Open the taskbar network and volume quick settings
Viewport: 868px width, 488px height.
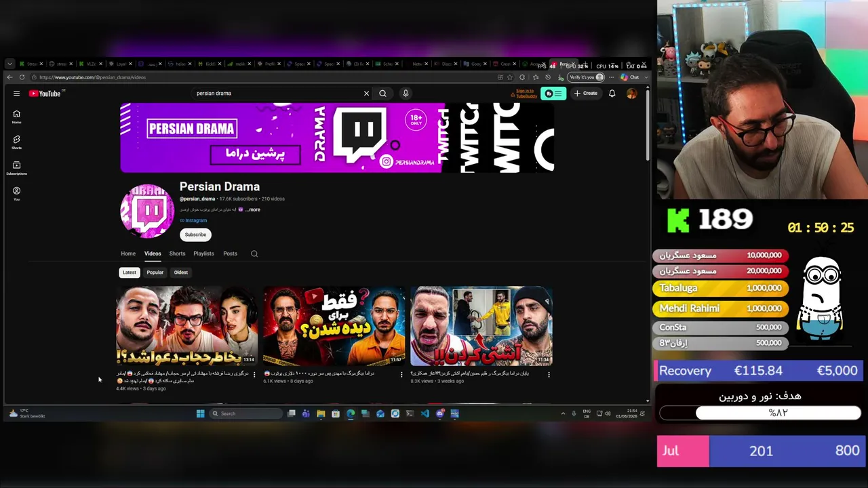click(x=603, y=413)
